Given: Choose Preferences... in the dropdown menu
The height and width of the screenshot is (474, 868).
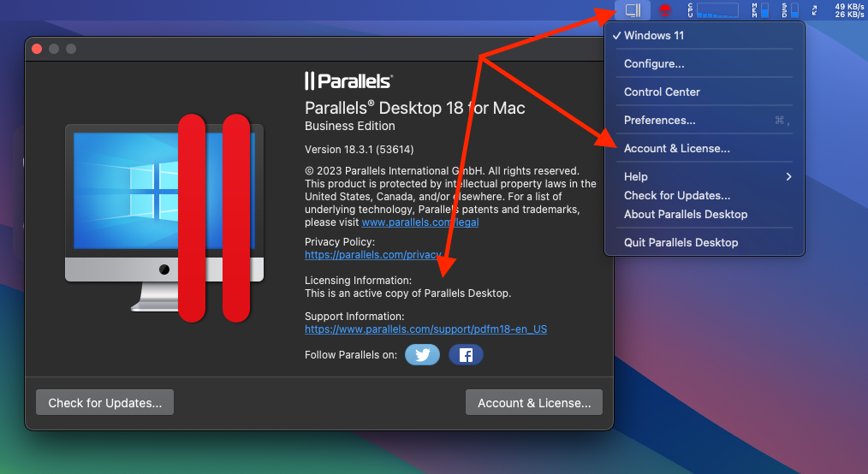Looking at the screenshot, I should coord(659,121).
